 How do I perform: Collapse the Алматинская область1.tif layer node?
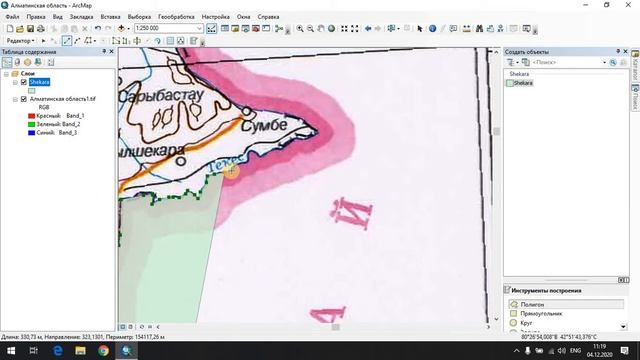pos(15,99)
